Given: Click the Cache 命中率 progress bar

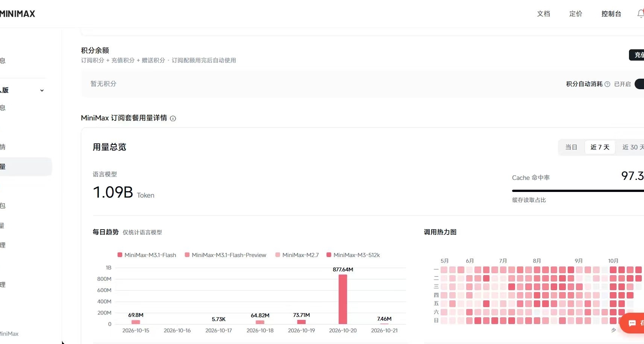Looking at the screenshot, I should click(578, 191).
